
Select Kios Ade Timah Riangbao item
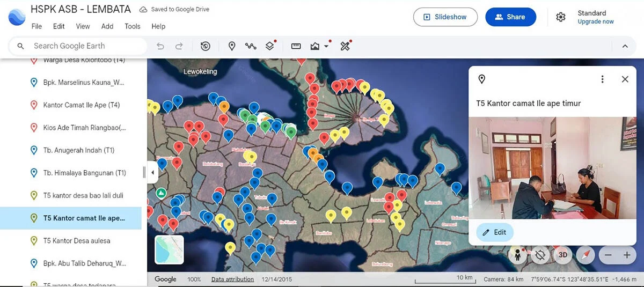tap(71, 128)
